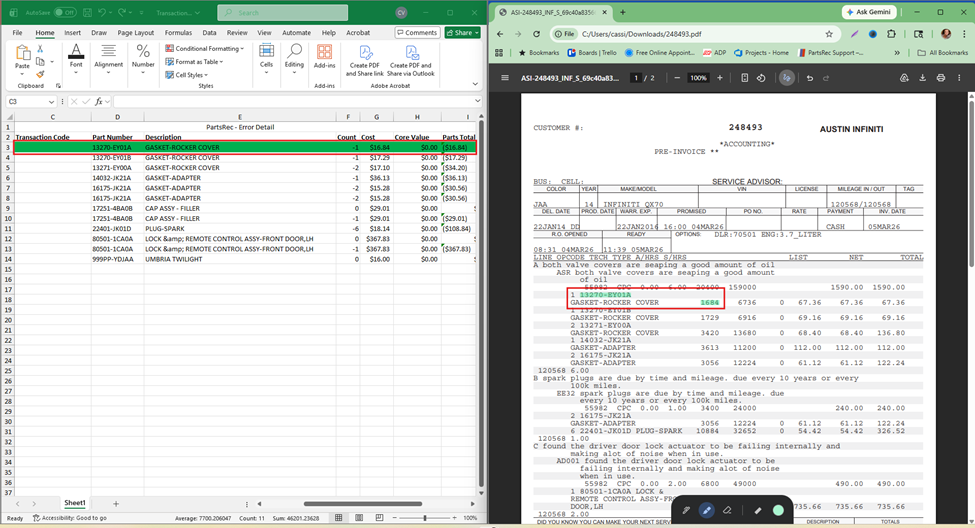Open the Name Box dropdown arrow
This screenshot has width=975, height=528.
[x=50, y=101]
